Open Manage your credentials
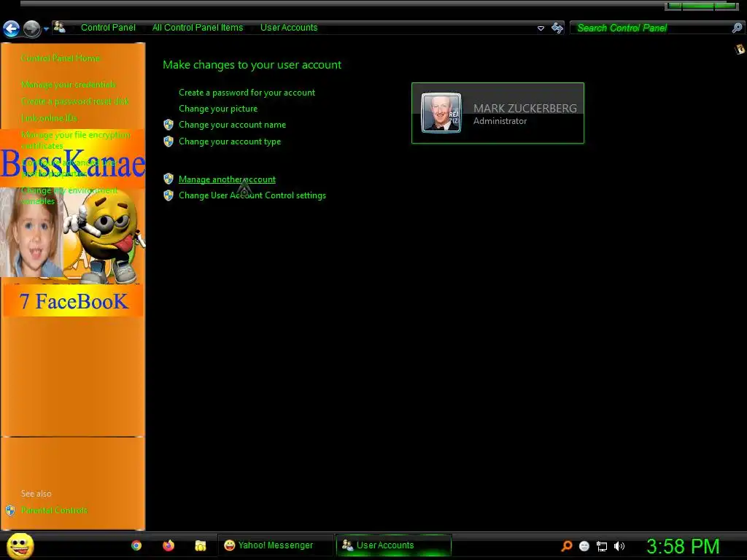This screenshot has height=560, width=747. [x=69, y=85]
